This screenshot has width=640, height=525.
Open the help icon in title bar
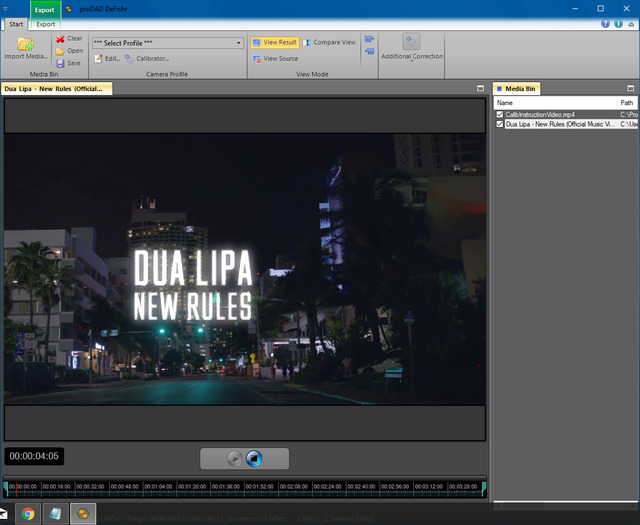[606, 23]
